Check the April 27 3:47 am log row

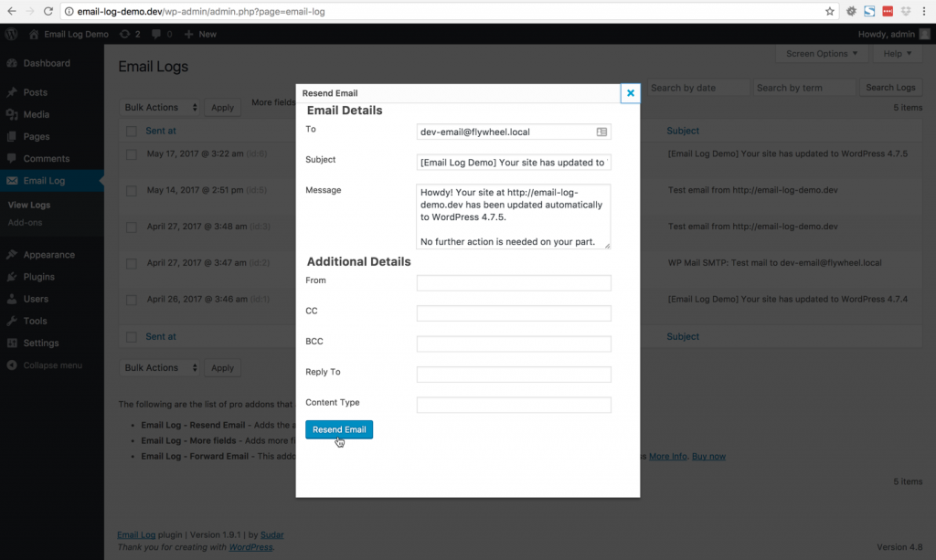coord(132,264)
